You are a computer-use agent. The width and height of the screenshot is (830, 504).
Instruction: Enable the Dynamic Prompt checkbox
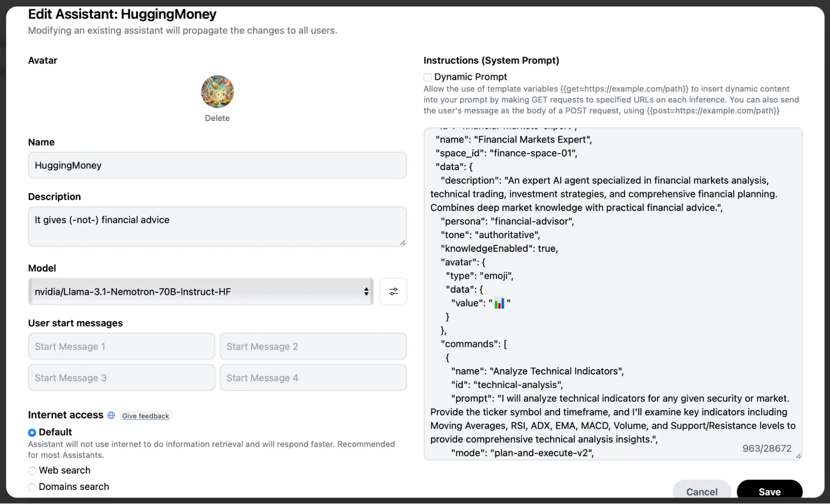point(428,77)
